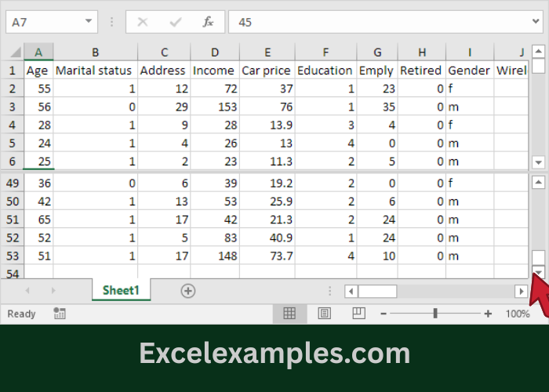This screenshot has height=392, width=549.
Task: Add a new sheet with plus icon
Action: (x=187, y=291)
